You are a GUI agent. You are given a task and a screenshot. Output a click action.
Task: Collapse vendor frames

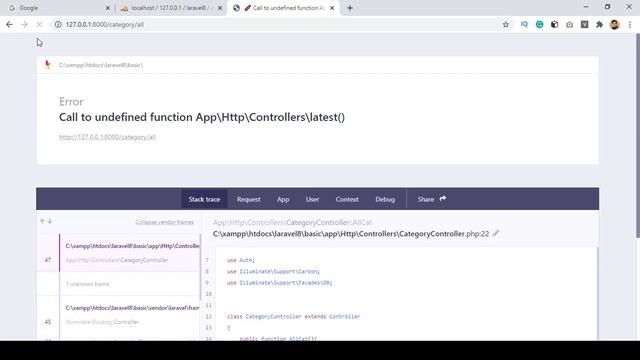(164, 222)
